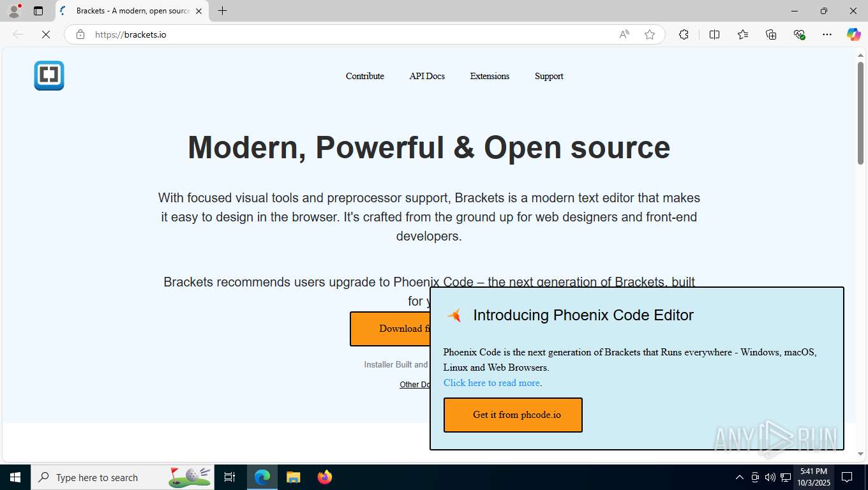Stop loading the page
868x490 pixels.
click(x=46, y=34)
